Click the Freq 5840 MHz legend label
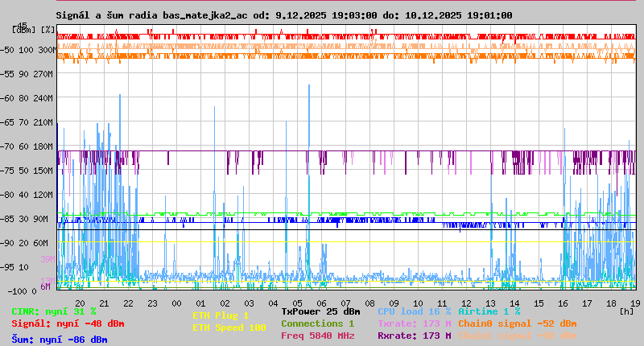 pyautogui.click(x=317, y=336)
